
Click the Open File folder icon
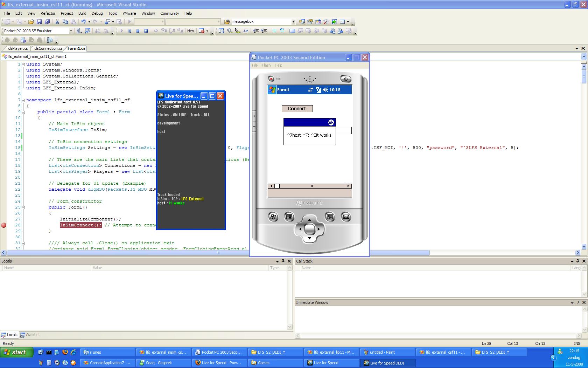click(x=31, y=22)
